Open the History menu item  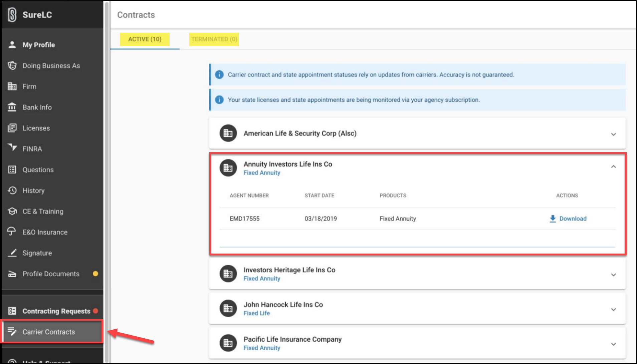click(52, 191)
